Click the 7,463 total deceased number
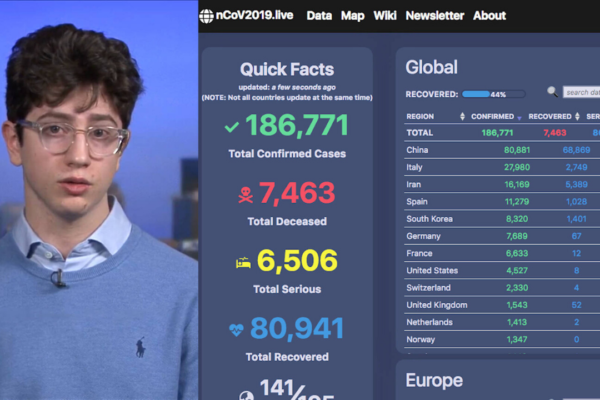This screenshot has height=400, width=600. pyautogui.click(x=297, y=194)
